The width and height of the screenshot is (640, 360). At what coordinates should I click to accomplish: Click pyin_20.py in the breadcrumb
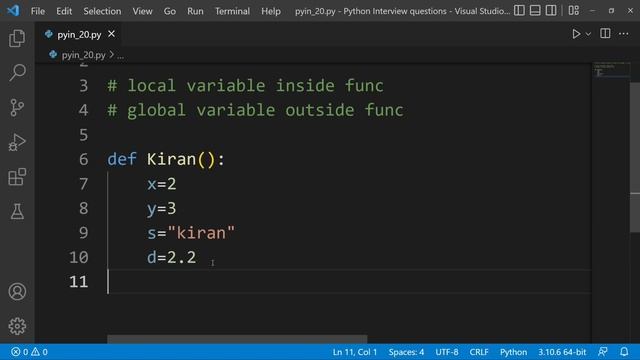pos(83,55)
